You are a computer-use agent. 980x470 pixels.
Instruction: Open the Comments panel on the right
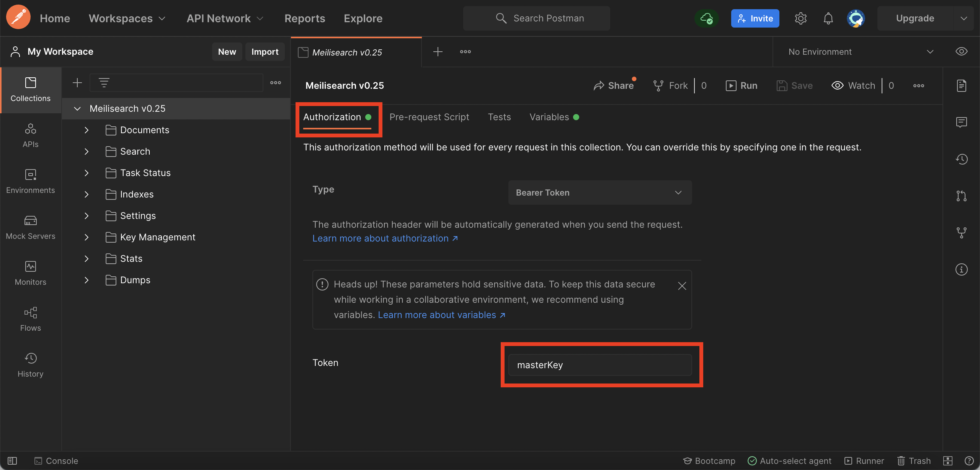[961, 122]
